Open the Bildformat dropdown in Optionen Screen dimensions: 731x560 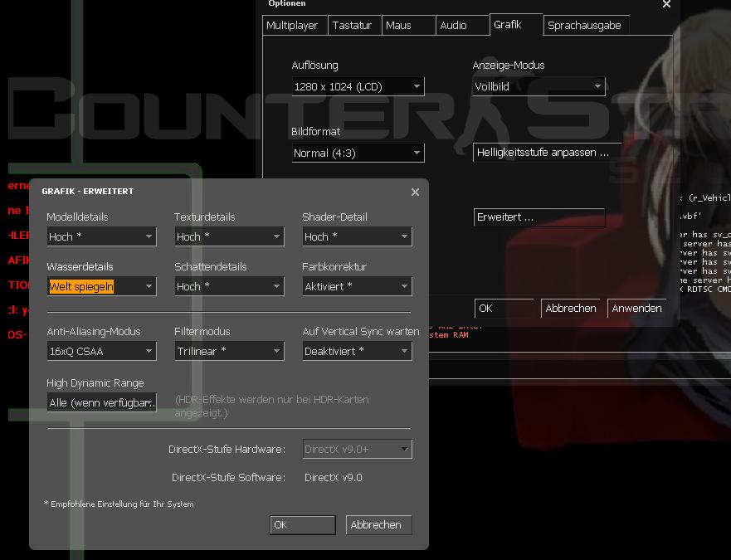pyautogui.click(x=358, y=153)
